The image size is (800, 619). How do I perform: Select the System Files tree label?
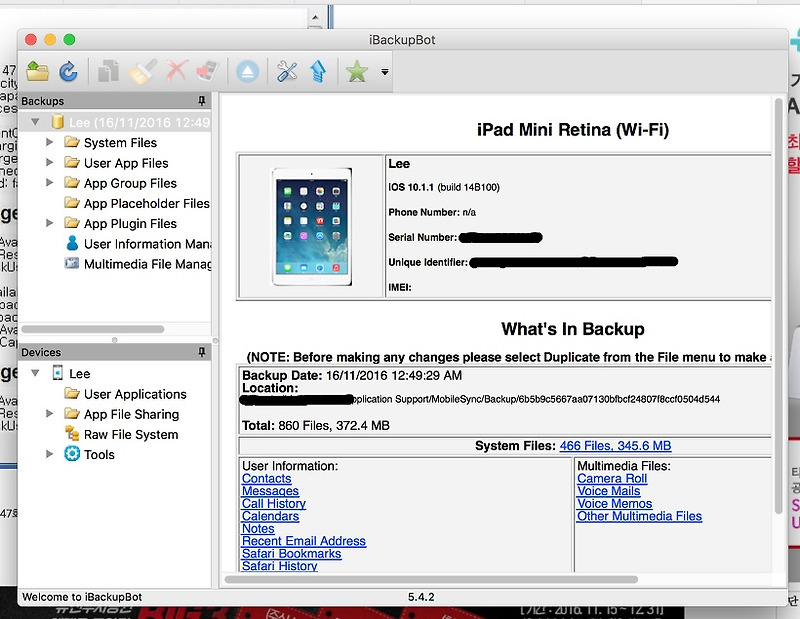point(120,142)
